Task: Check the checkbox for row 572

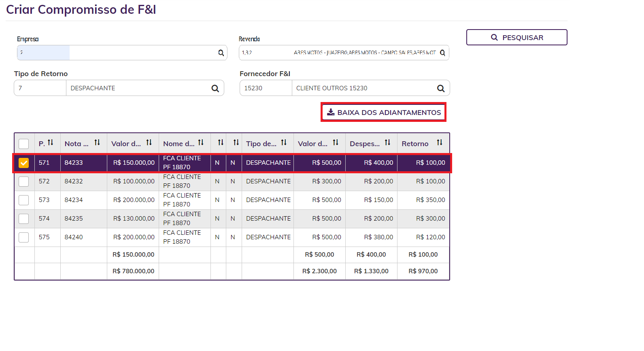Action: 24,181
